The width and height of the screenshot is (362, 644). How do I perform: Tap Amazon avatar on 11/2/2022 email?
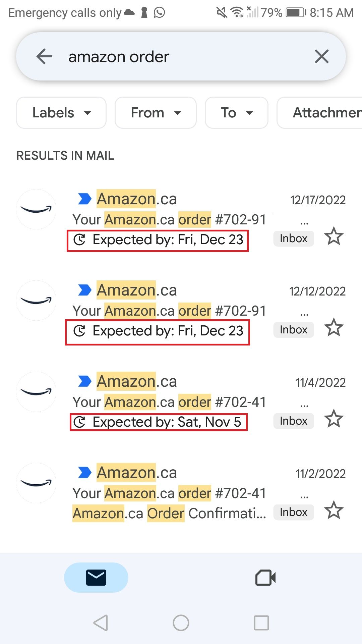36,483
